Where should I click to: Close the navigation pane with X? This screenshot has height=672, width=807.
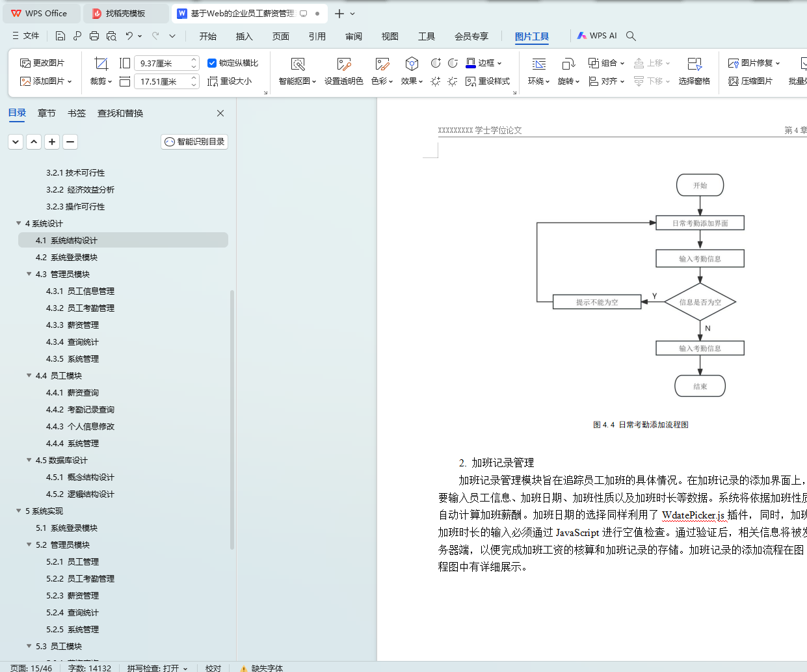click(220, 113)
